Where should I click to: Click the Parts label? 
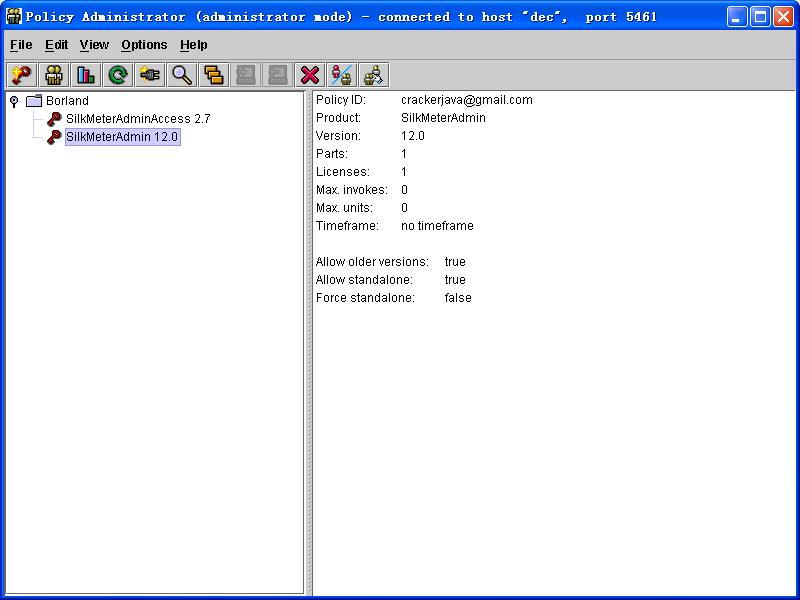pos(332,154)
